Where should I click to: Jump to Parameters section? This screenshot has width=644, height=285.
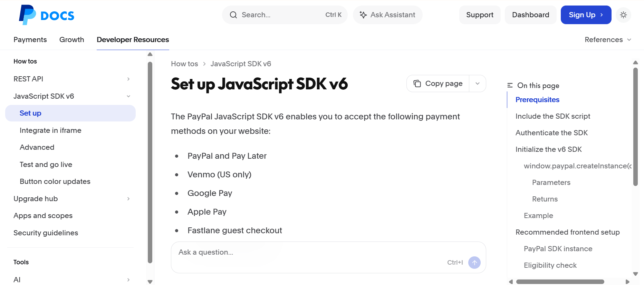pos(551,183)
